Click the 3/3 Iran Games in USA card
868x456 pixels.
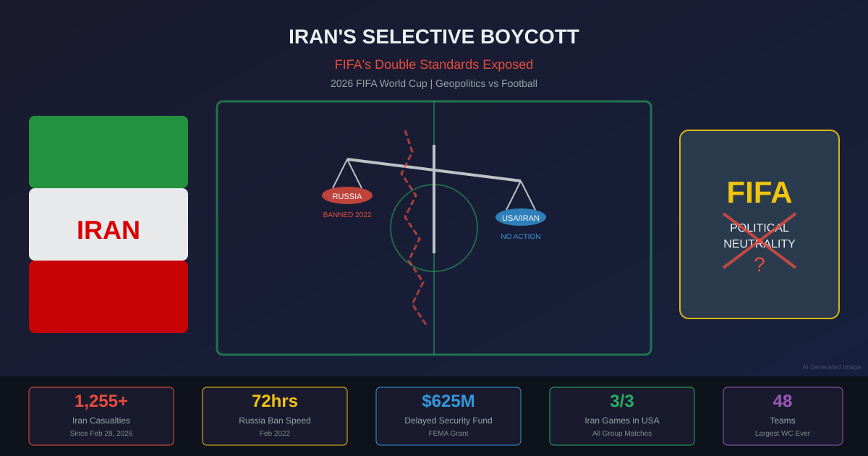click(622, 416)
